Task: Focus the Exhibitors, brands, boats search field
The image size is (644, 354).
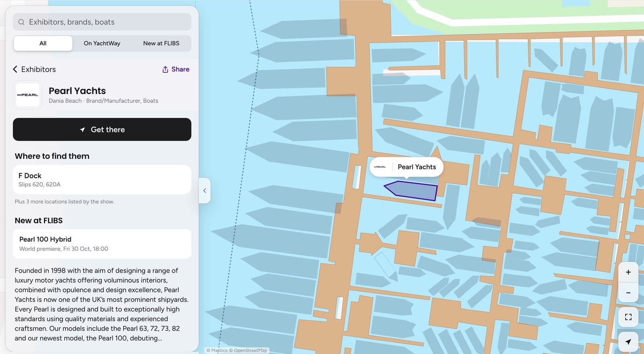Action: click(x=102, y=22)
